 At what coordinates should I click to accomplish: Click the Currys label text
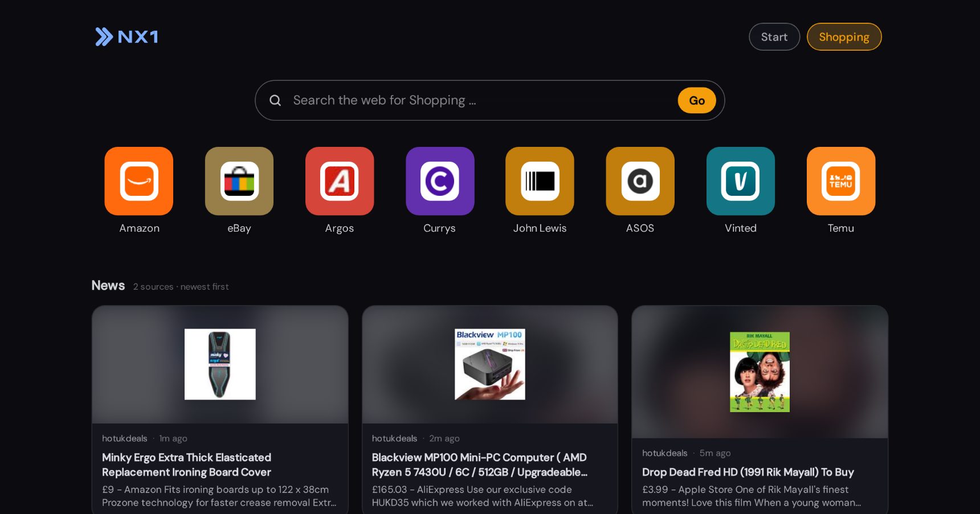click(x=439, y=228)
